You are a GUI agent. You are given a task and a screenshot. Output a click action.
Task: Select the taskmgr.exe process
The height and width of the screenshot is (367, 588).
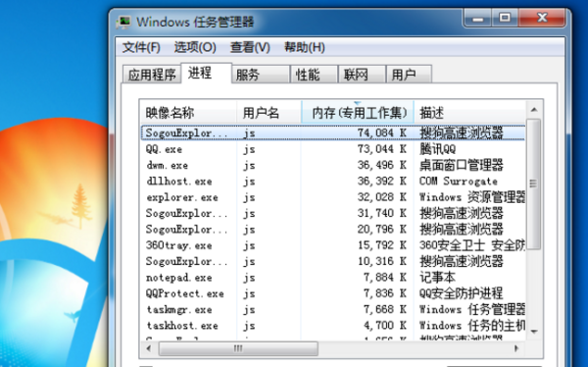click(x=333, y=309)
